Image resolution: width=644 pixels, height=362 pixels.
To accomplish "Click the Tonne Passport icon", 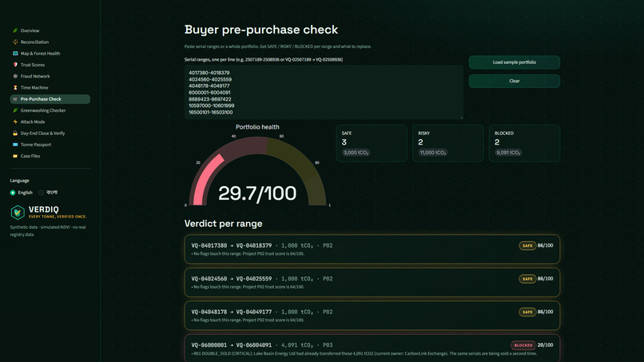I will point(15,145).
